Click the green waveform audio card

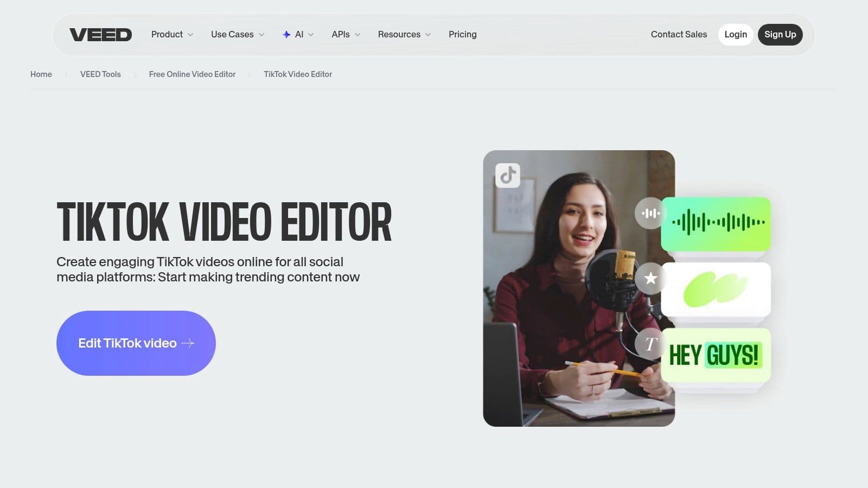716,223
